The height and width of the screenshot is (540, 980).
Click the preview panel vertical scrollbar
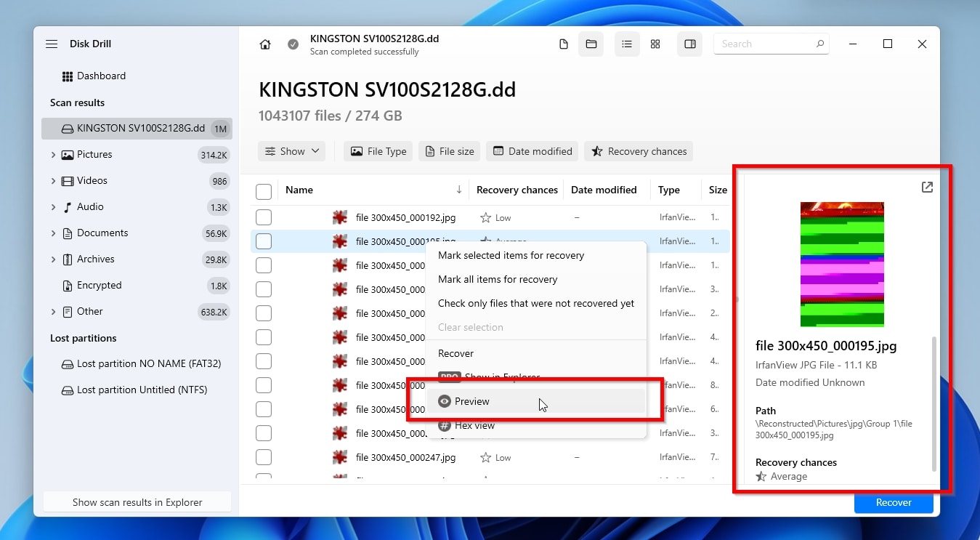tap(934, 403)
